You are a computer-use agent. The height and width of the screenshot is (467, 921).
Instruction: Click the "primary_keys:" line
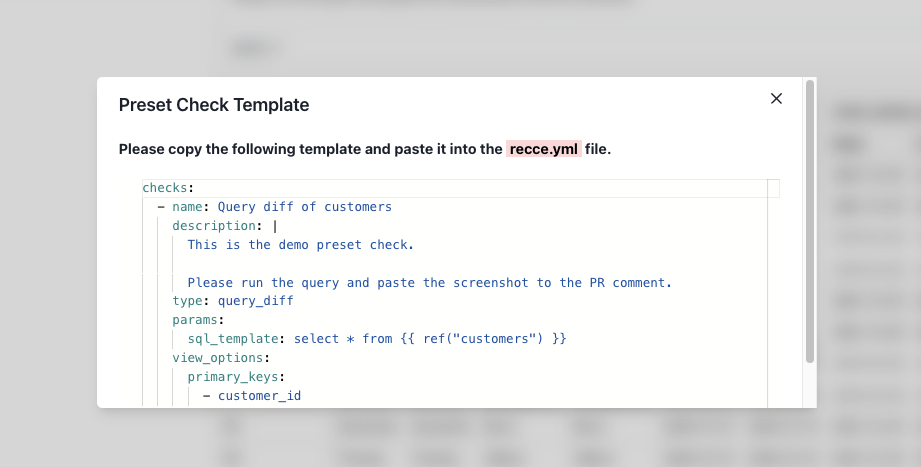[235, 377]
